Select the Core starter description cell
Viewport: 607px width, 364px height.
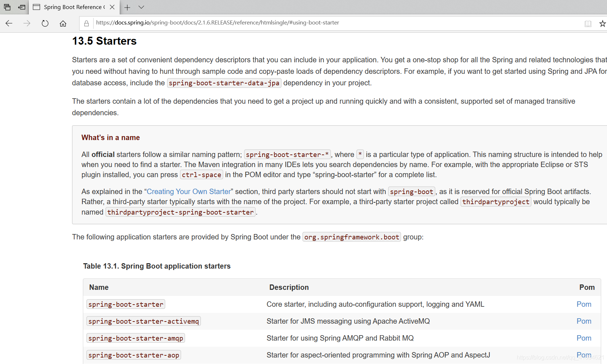[376, 304]
